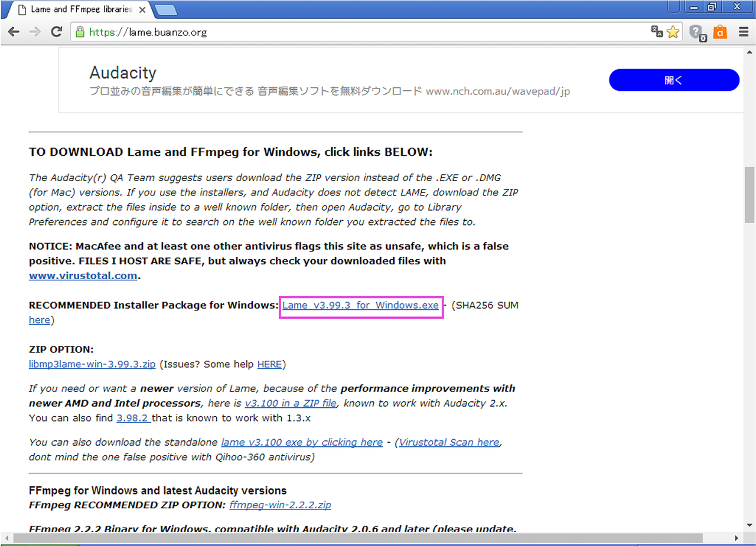Click the horizontal scrollbar left arrow

pos(6,538)
